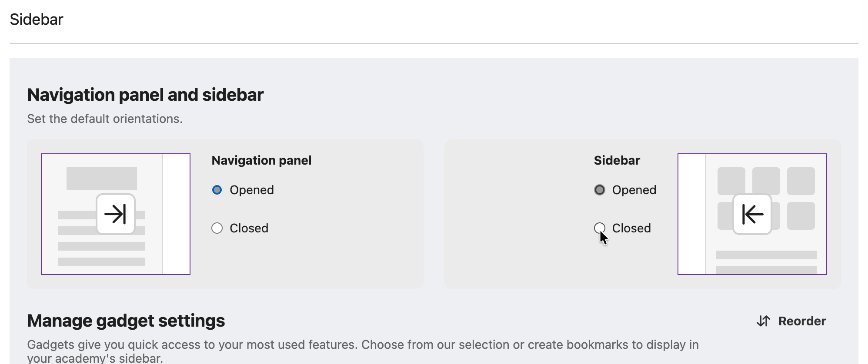Click the up-down arrows Reorder icon
868x364 pixels.
pos(763,321)
